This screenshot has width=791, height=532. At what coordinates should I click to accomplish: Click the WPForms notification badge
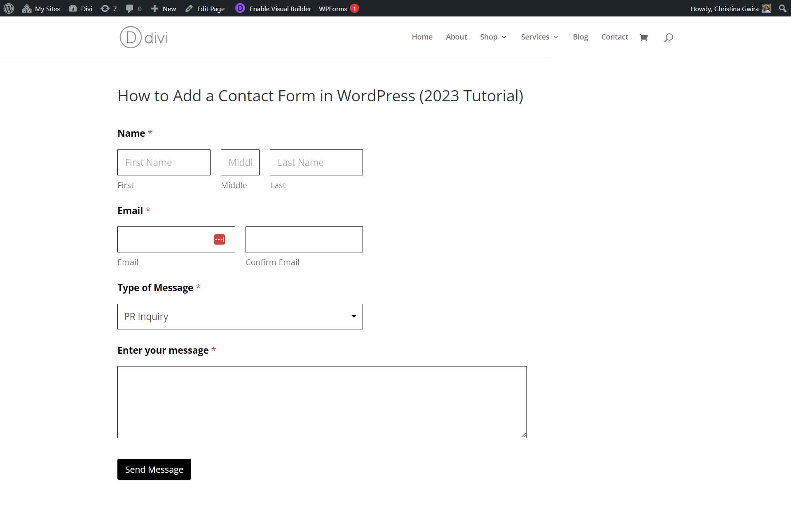click(x=355, y=8)
